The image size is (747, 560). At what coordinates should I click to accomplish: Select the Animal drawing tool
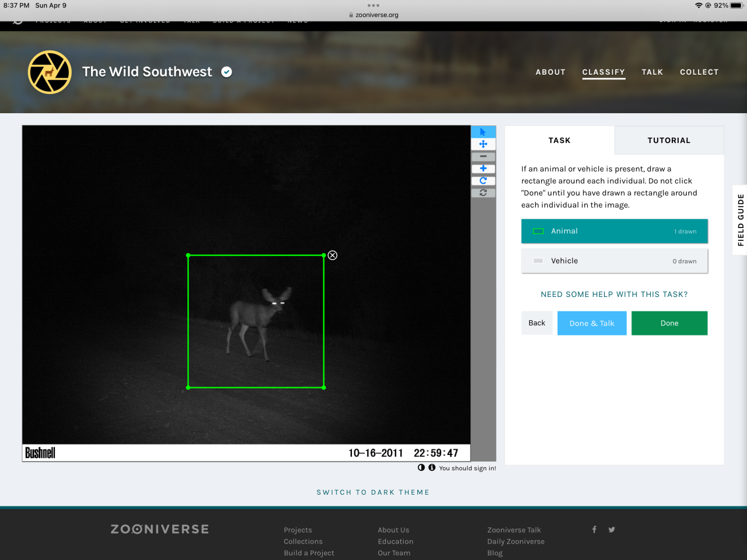coord(615,231)
